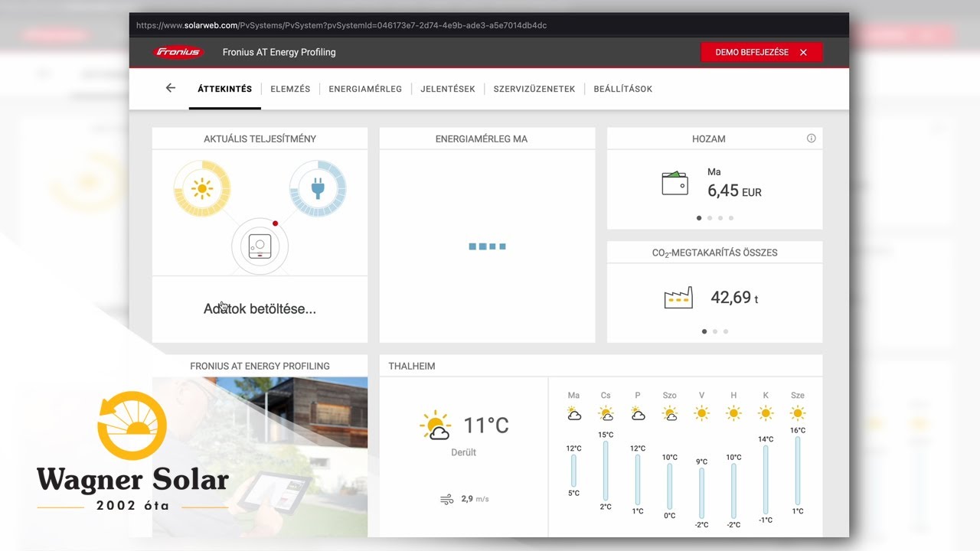
Task: Click the 15°C high for Cs
Action: tap(606, 435)
